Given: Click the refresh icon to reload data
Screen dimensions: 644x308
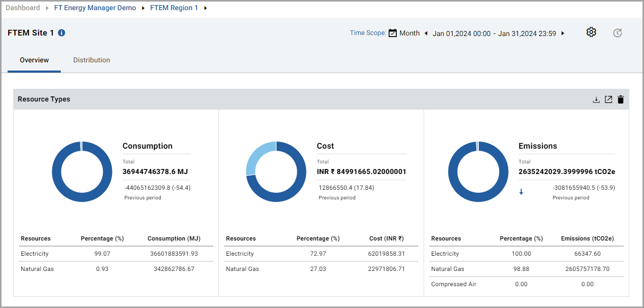Looking at the screenshot, I should pyautogui.click(x=617, y=32).
